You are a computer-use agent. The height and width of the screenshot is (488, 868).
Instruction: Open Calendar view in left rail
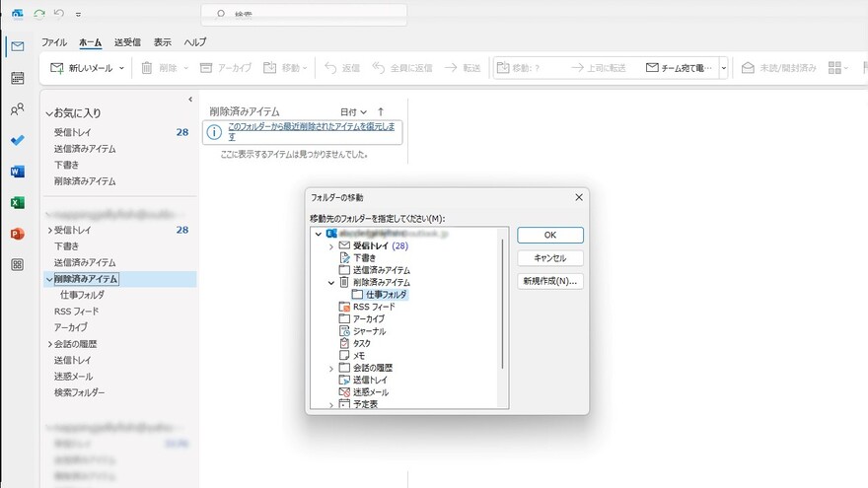pos(17,78)
